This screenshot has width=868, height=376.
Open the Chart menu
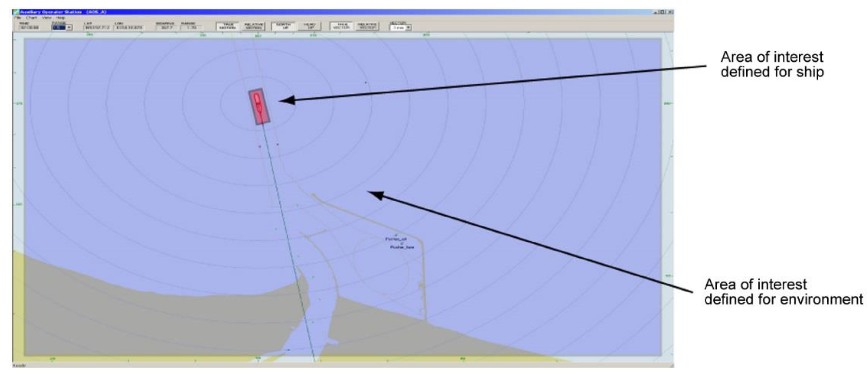pyautogui.click(x=31, y=17)
